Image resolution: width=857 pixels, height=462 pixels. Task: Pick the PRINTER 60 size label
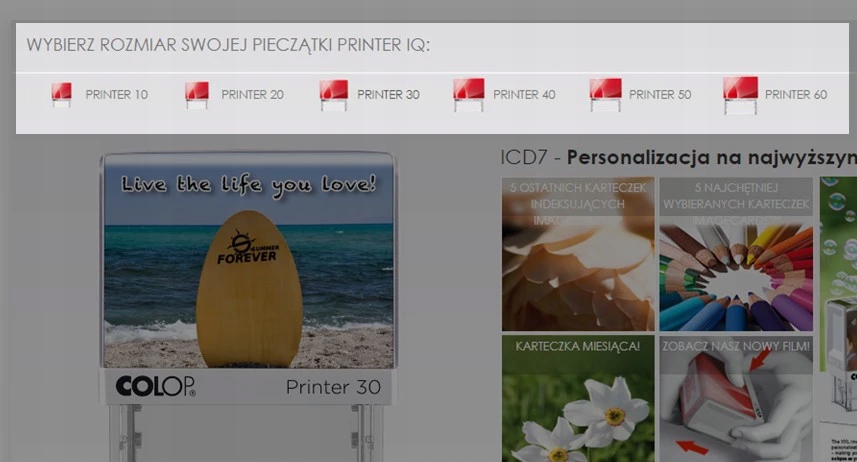(x=796, y=95)
